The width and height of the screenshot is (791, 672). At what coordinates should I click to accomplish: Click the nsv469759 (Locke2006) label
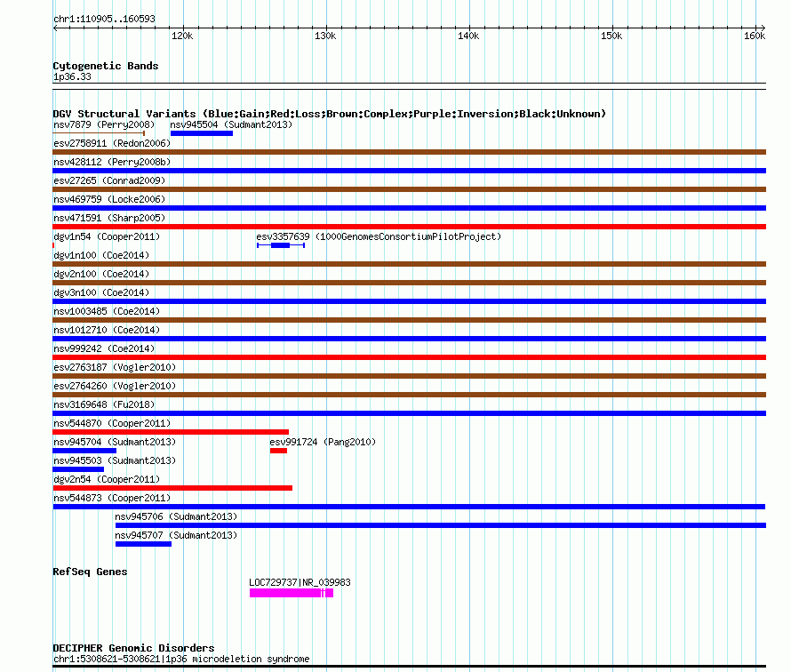point(109,199)
